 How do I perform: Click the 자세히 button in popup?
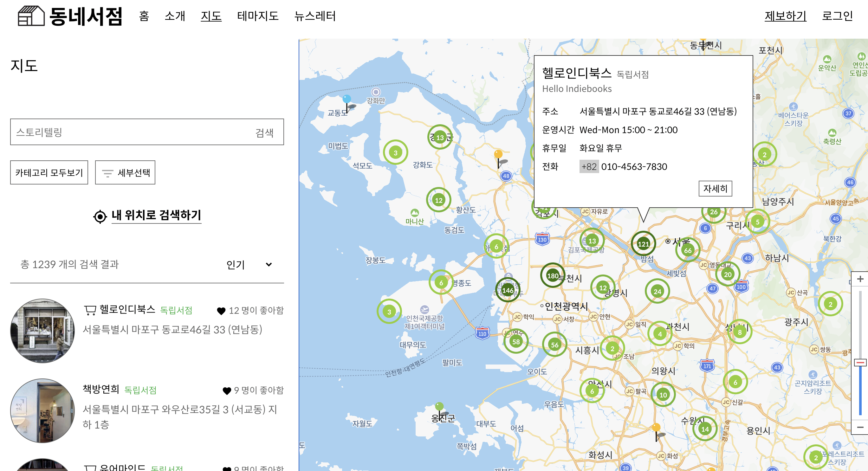coord(715,188)
